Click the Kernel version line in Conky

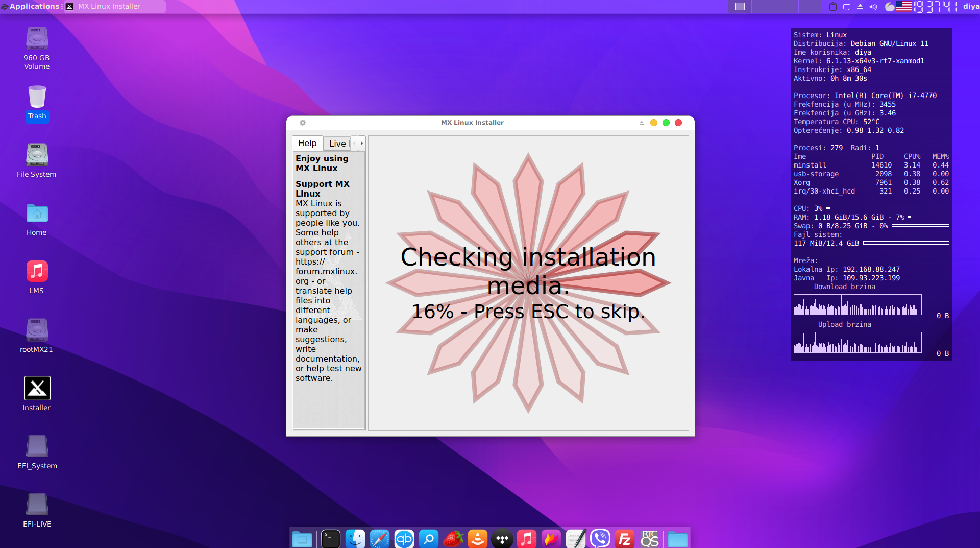click(x=859, y=61)
